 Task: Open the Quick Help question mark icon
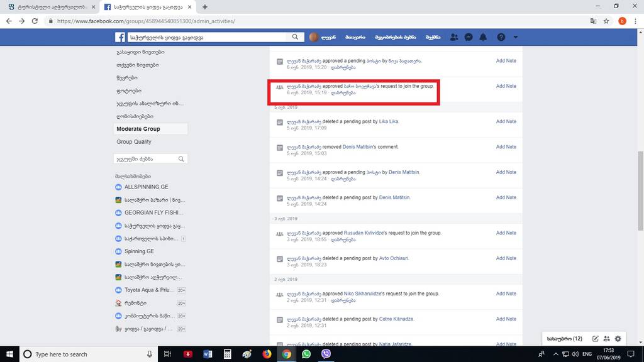(x=501, y=37)
